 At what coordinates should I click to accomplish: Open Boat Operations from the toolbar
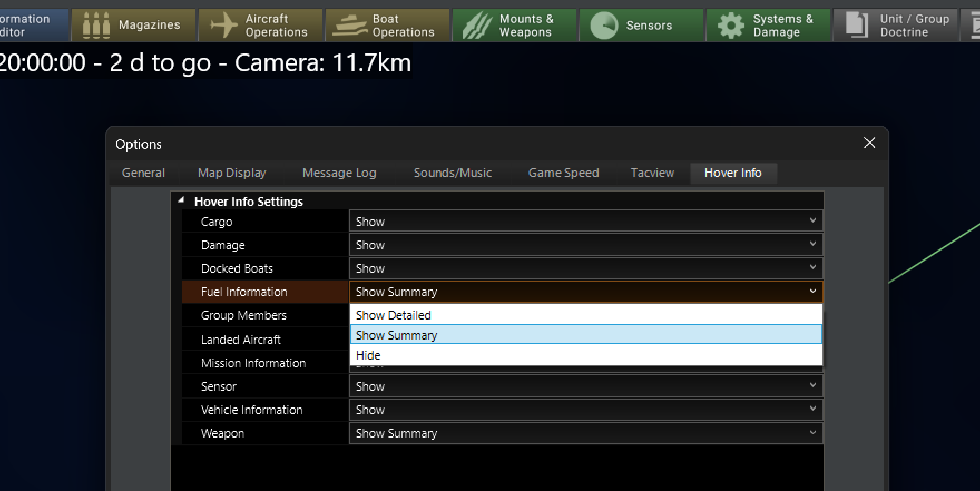click(388, 25)
